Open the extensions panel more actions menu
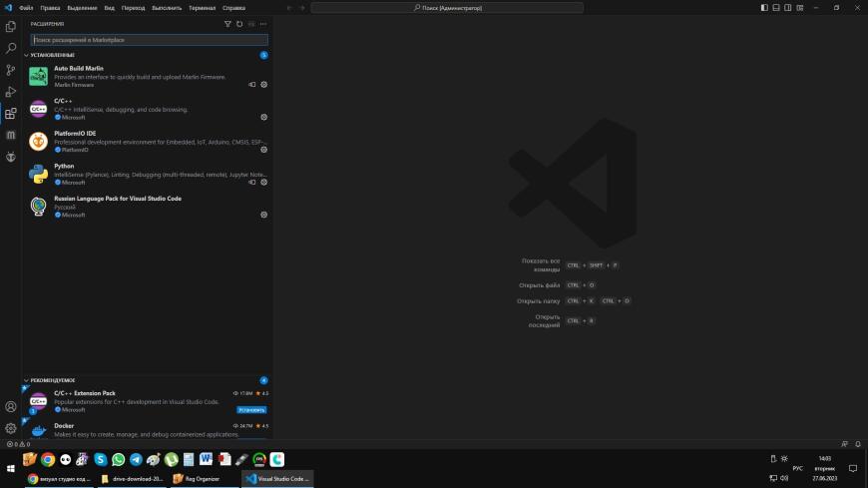The width and height of the screenshot is (868, 488). (263, 24)
